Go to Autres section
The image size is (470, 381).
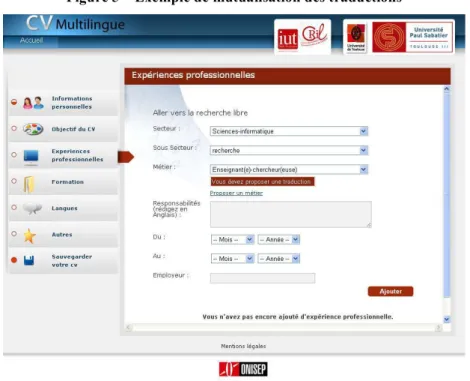(x=63, y=235)
